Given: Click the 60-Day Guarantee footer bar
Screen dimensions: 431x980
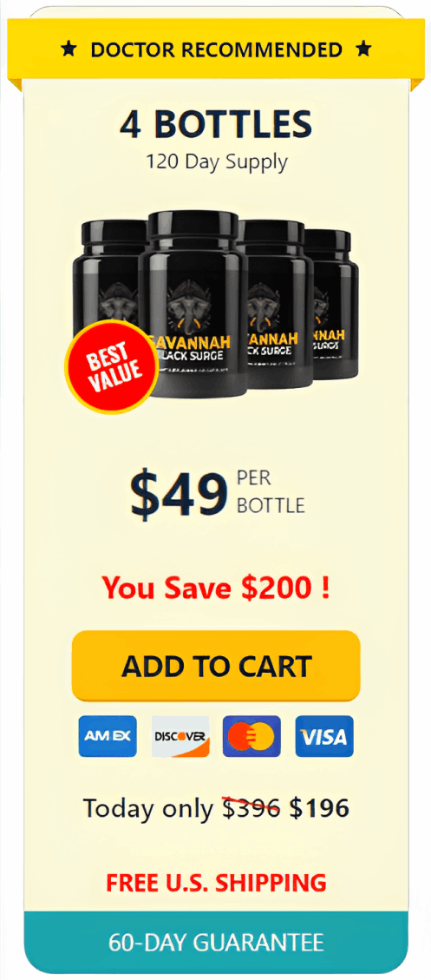Looking at the screenshot, I should point(215,943).
